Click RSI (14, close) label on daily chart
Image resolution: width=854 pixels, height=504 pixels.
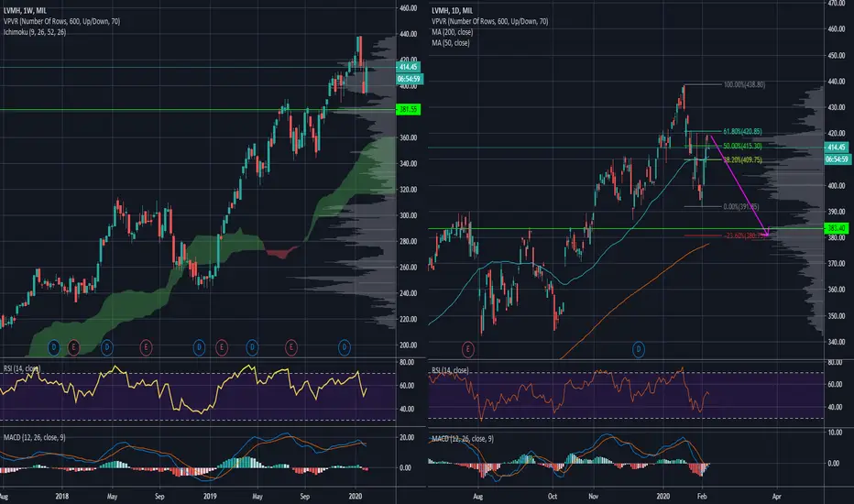click(450, 370)
